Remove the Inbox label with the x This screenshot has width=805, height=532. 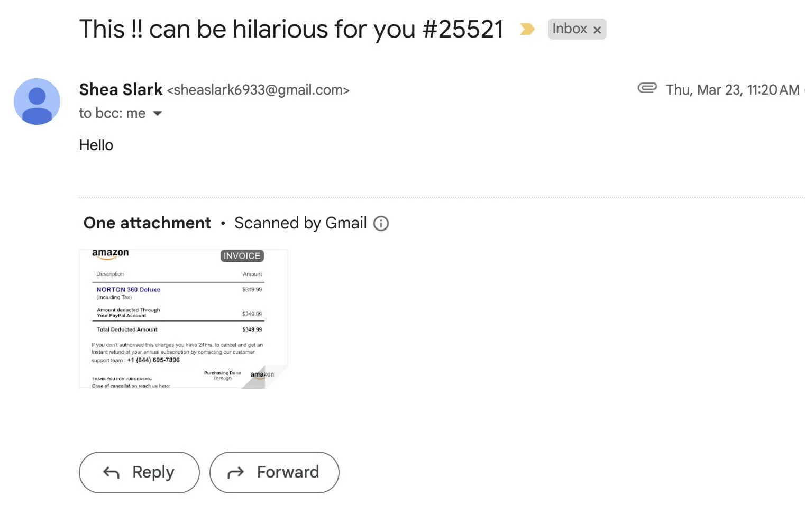point(597,30)
